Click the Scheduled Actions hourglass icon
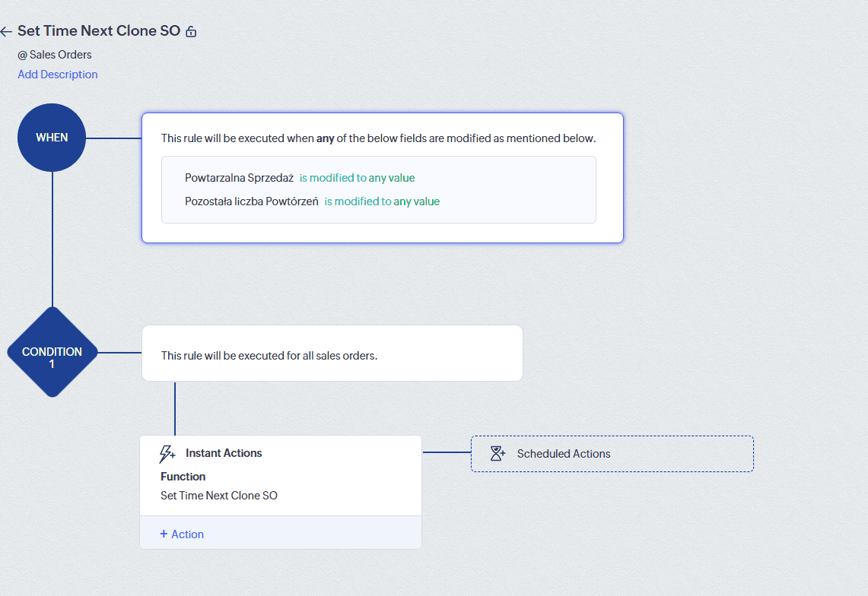Image resolution: width=868 pixels, height=596 pixels. point(498,453)
